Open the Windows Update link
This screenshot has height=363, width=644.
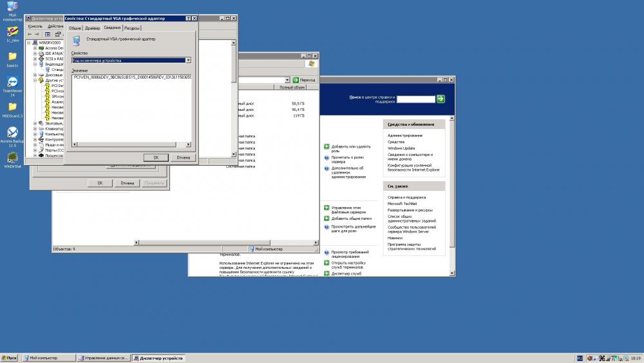tap(401, 148)
